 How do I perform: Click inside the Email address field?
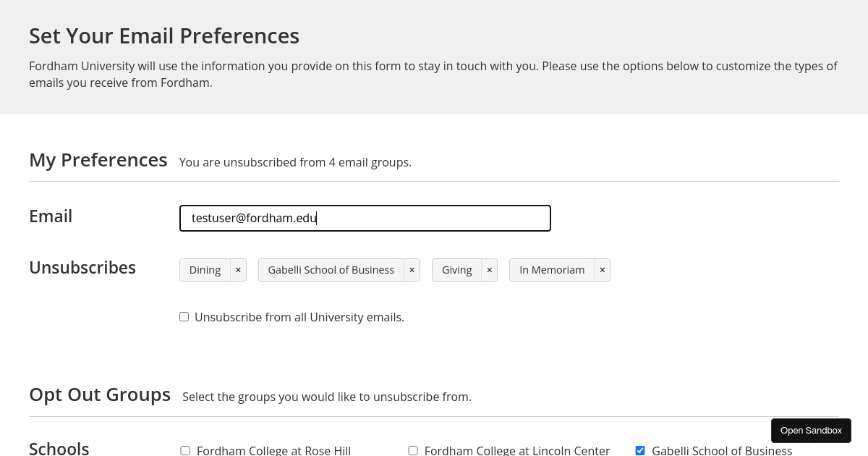(365, 218)
